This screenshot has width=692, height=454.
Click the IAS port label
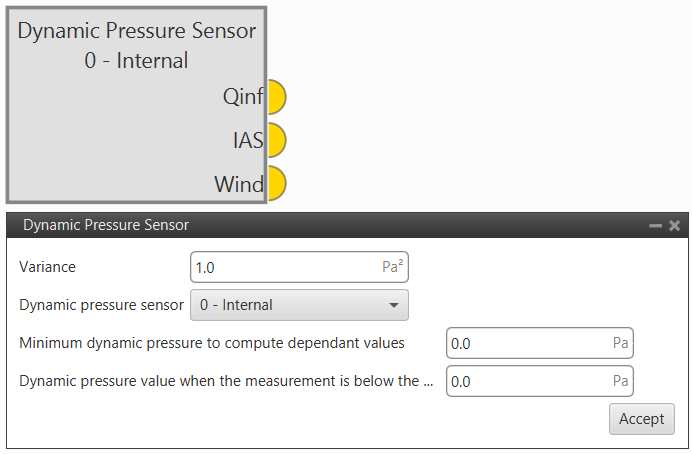click(x=247, y=141)
